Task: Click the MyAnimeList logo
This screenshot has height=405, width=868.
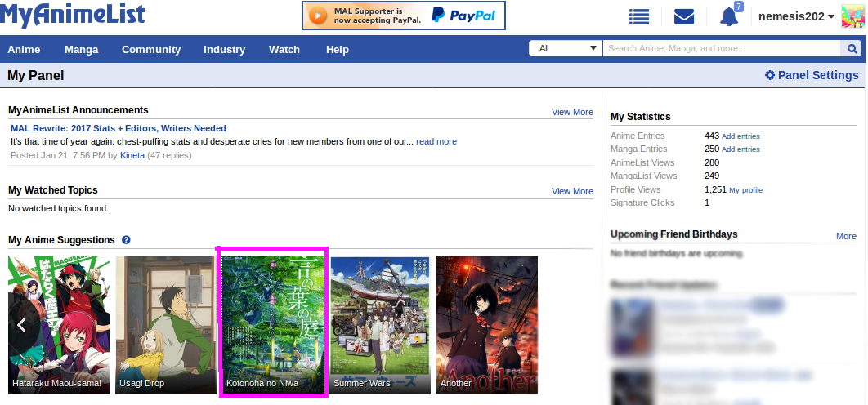Action: [x=74, y=15]
